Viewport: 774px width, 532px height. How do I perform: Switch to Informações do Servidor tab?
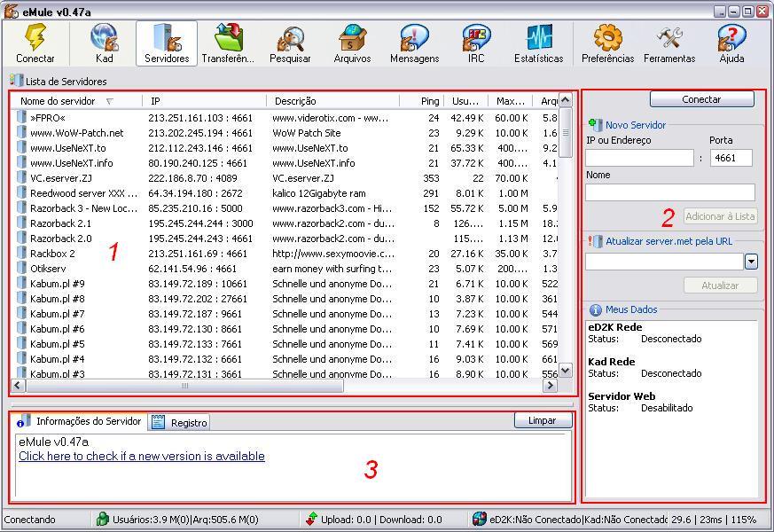click(x=80, y=421)
